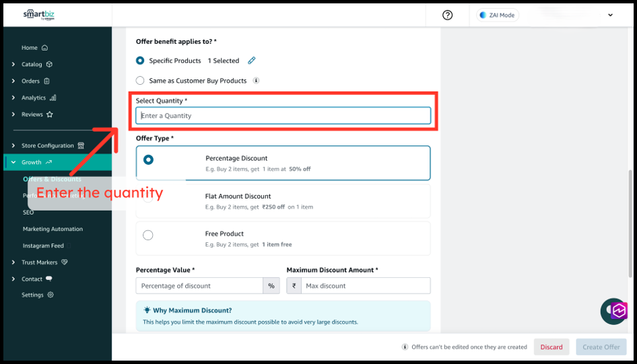Click the Reviews star icon
Image resolution: width=637 pixels, height=364 pixels.
[x=50, y=114]
